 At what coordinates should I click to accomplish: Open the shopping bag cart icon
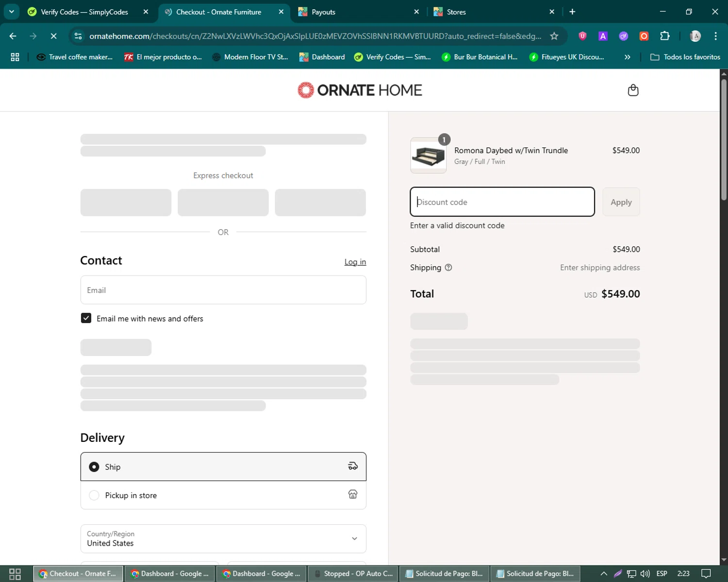(x=633, y=90)
